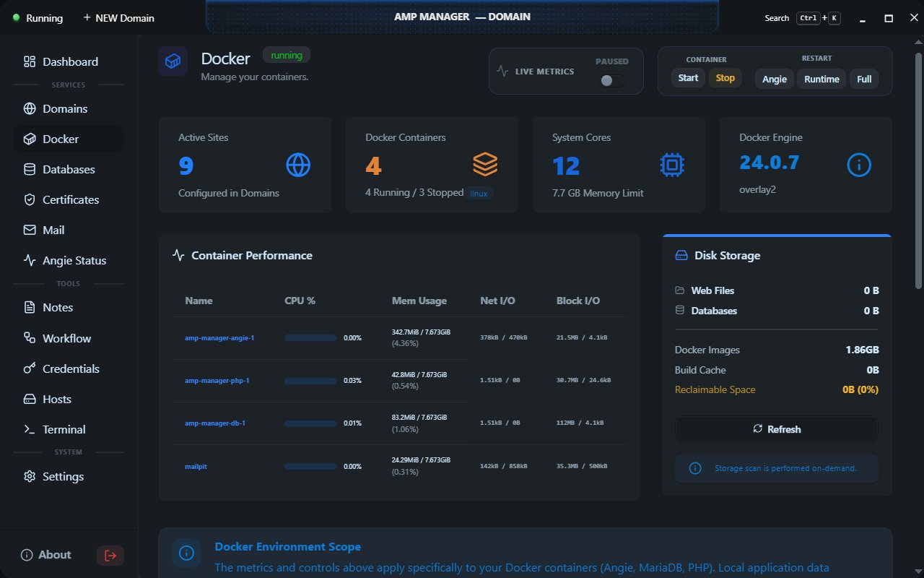The image size is (924, 578).
Task: Click the info icon next to Docker Environment Scope
Action: (186, 553)
